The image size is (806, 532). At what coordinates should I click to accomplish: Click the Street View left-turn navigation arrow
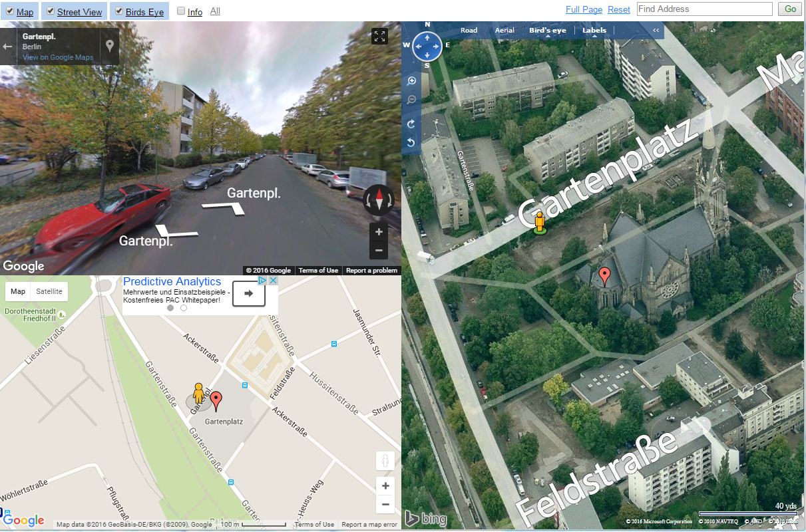point(175,232)
